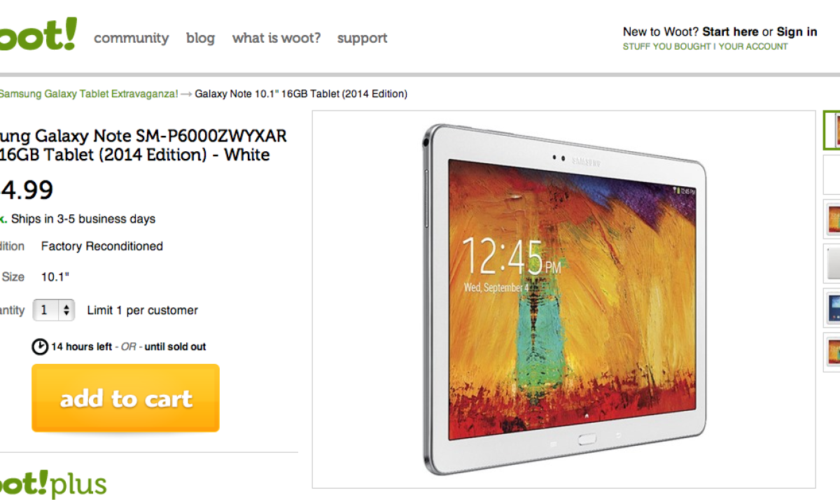This screenshot has height=504, width=840.
Task: Select the first highlighted tablet thumbnail
Action: click(831, 130)
